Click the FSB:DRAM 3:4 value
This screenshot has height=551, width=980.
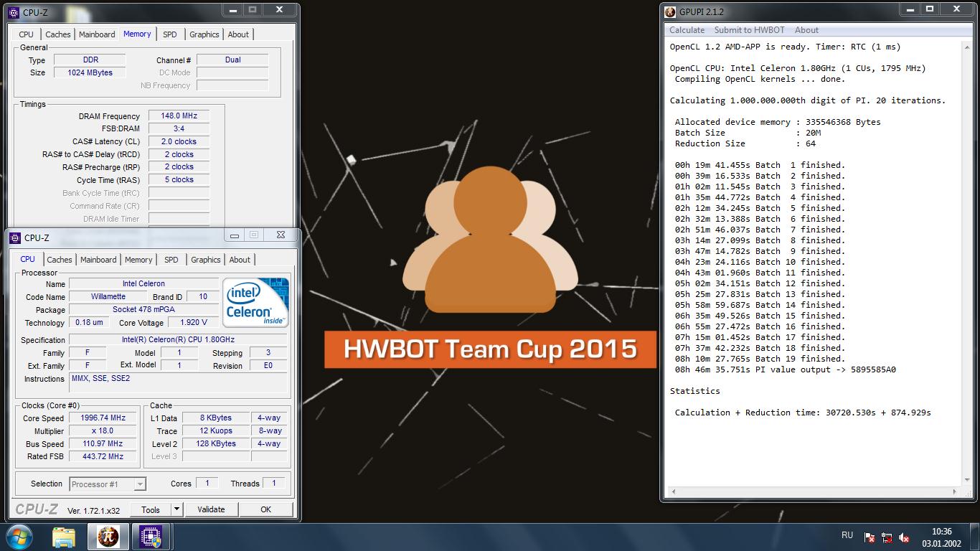point(179,129)
